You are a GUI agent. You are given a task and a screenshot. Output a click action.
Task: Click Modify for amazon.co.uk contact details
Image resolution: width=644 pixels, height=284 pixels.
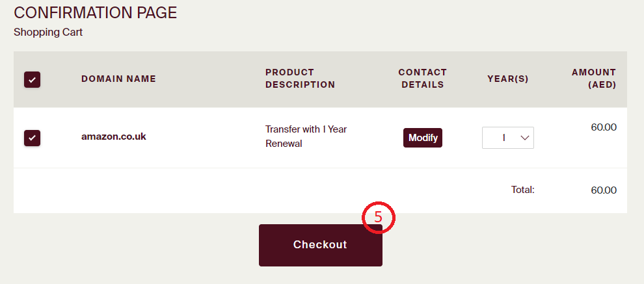click(x=423, y=138)
